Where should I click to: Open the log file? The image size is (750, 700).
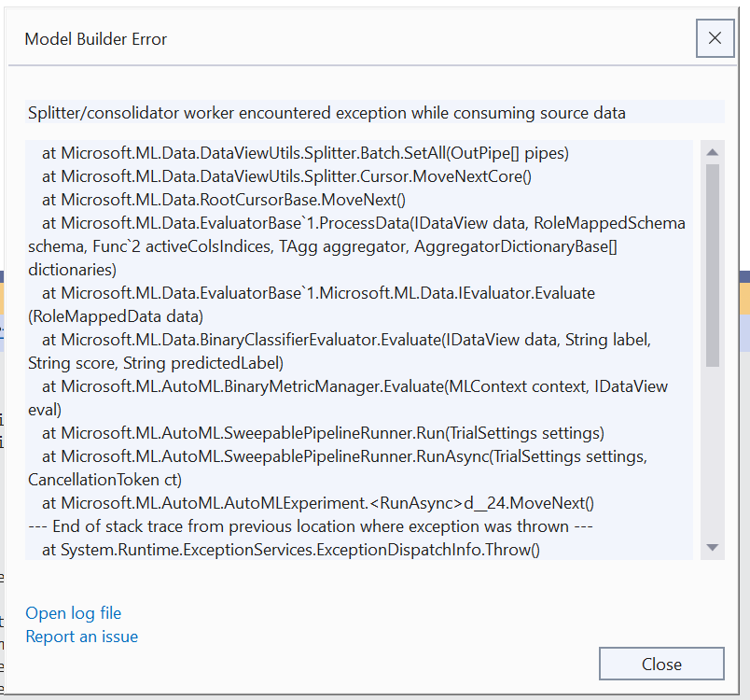(73, 613)
